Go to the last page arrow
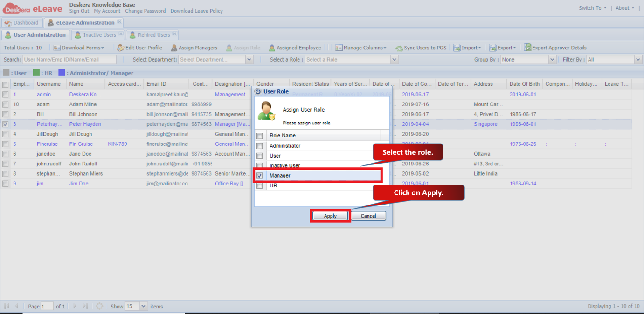Screen dimensions: 644x315 [85, 306]
